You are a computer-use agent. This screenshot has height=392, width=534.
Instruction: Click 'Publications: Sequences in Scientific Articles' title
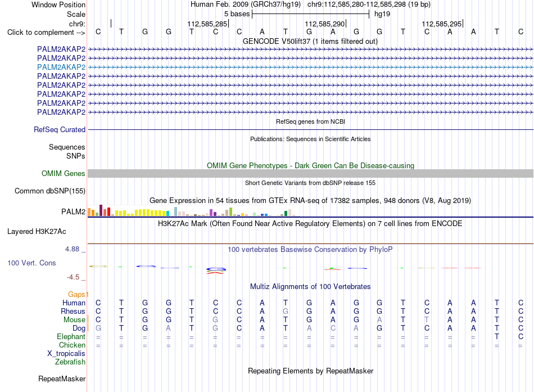coord(310,139)
